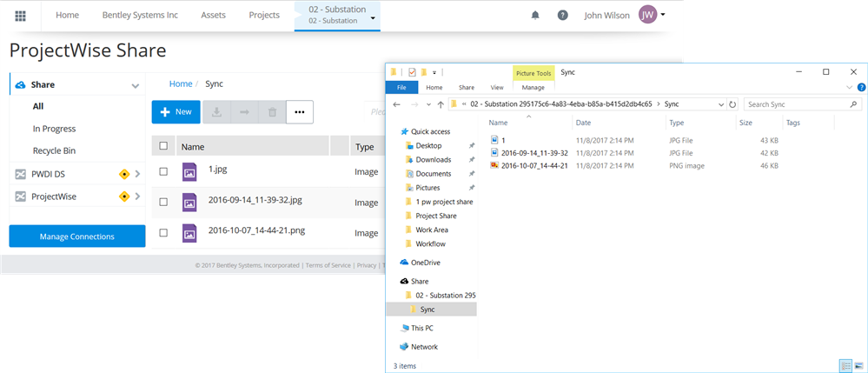Select the In Progress filter
The width and height of the screenshot is (868, 373).
[54, 129]
